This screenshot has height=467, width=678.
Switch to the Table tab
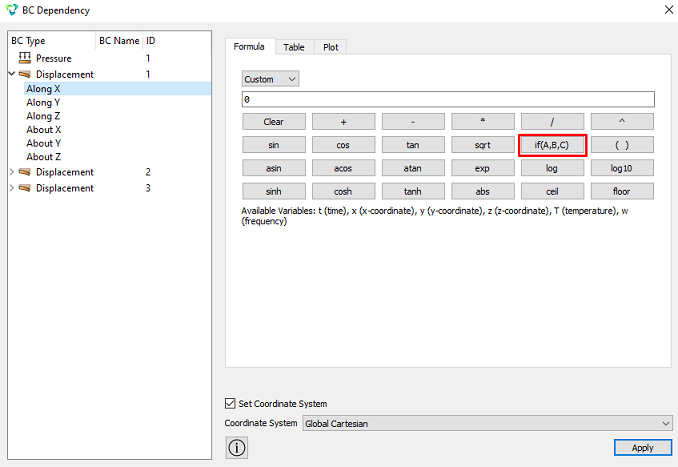click(x=294, y=47)
